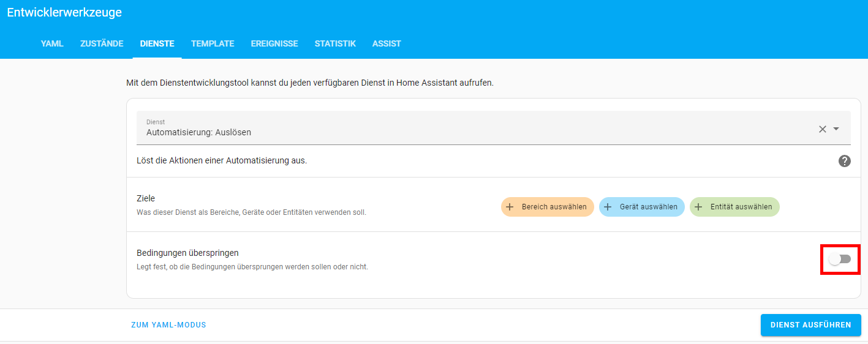Open the Ereignisse tab
The height and width of the screenshot is (344, 868).
tap(274, 43)
